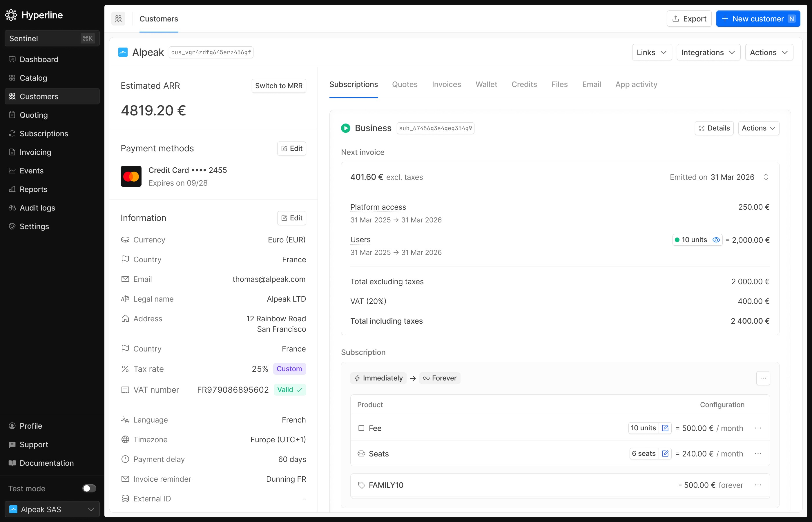Click the green play status icon next to Business
Image resolution: width=812 pixels, height=522 pixels.
345,128
